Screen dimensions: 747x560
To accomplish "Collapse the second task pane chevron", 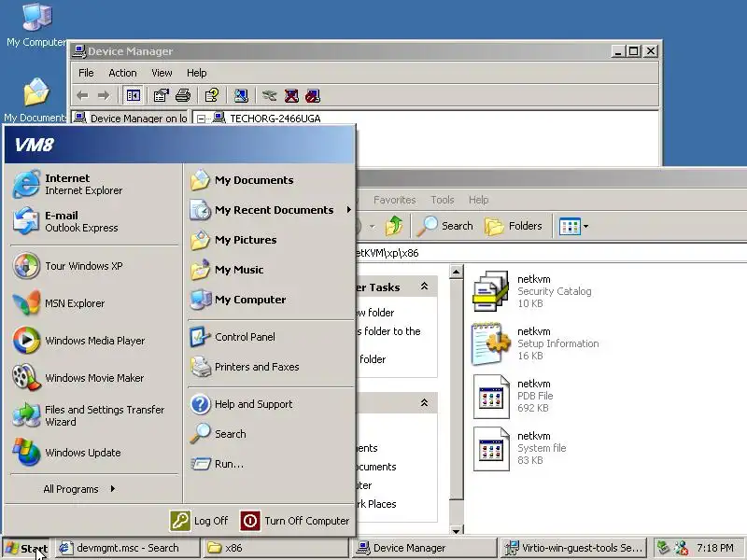I will point(424,403).
